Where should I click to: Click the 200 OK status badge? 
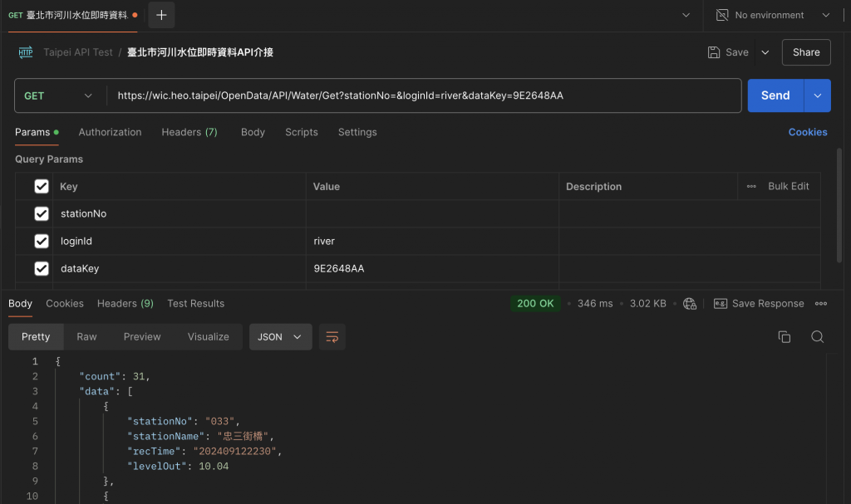(x=535, y=303)
